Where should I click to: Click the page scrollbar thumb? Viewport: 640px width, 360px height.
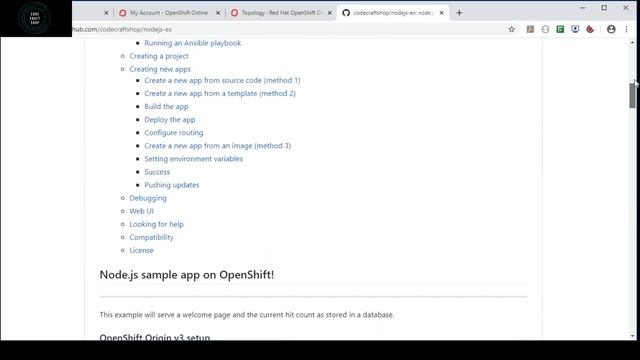tap(632, 95)
